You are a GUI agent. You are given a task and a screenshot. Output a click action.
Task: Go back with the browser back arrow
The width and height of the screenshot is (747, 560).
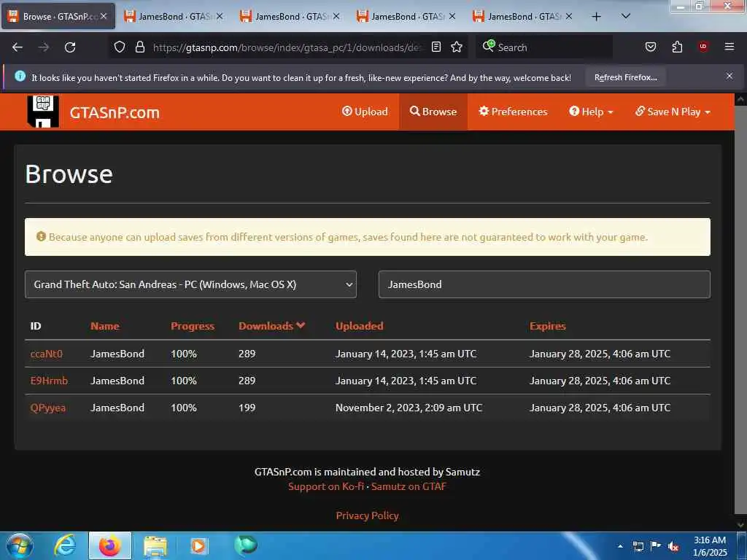click(18, 47)
